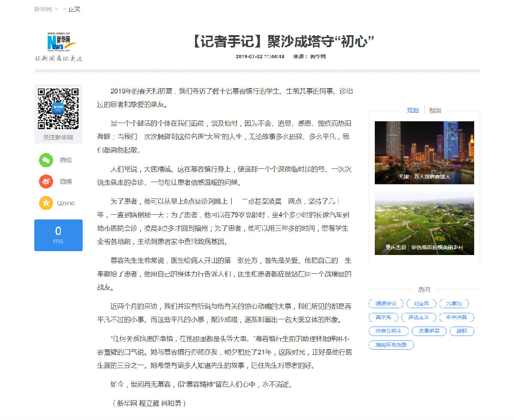Click the 通道会议 hot word tag
514x420 pixels.
click(386, 303)
